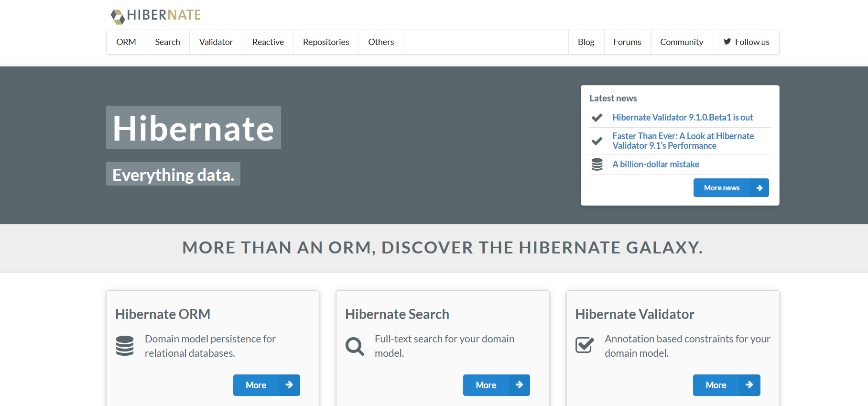868x406 pixels.
Task: Click the checkbox icon under Hibernate Validator
Action: point(585,345)
